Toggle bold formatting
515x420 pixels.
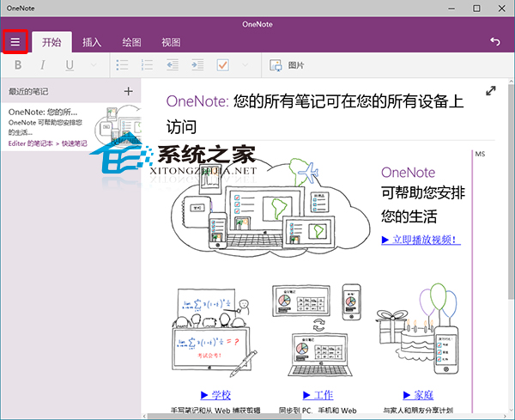[18, 64]
